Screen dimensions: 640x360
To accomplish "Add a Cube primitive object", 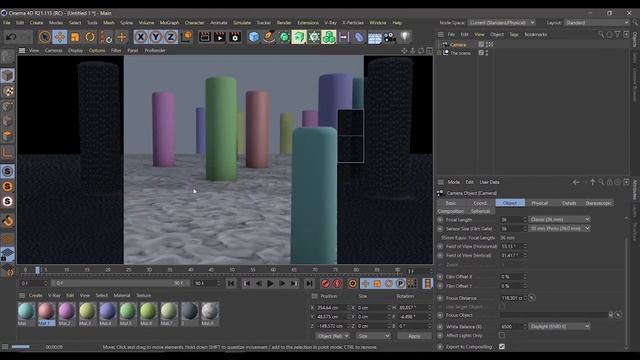I will 253,37.
